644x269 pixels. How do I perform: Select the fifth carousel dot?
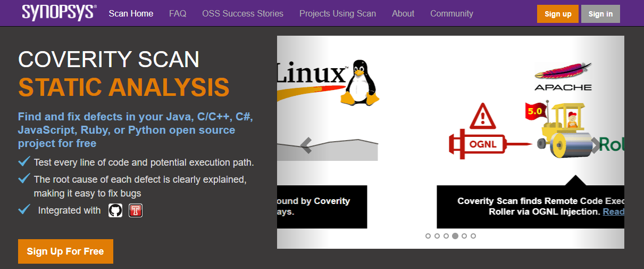pos(464,236)
